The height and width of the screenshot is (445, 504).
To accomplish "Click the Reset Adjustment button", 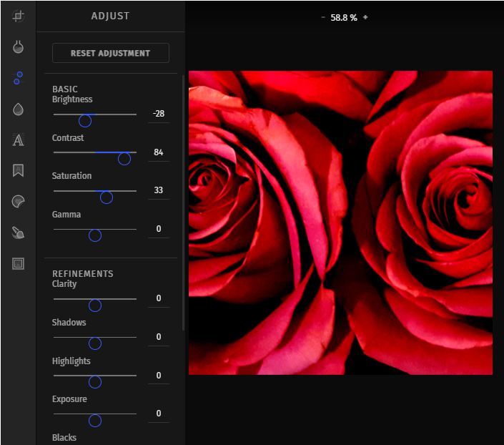I will 111,53.
